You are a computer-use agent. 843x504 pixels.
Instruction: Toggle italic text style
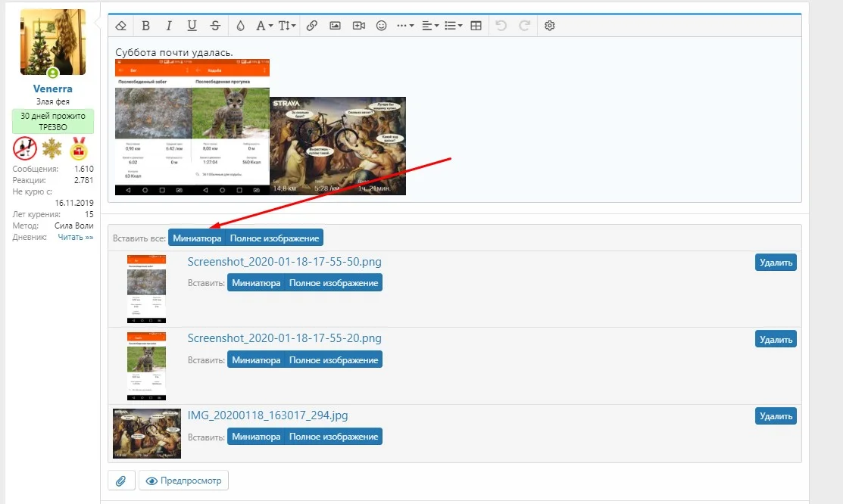169,25
